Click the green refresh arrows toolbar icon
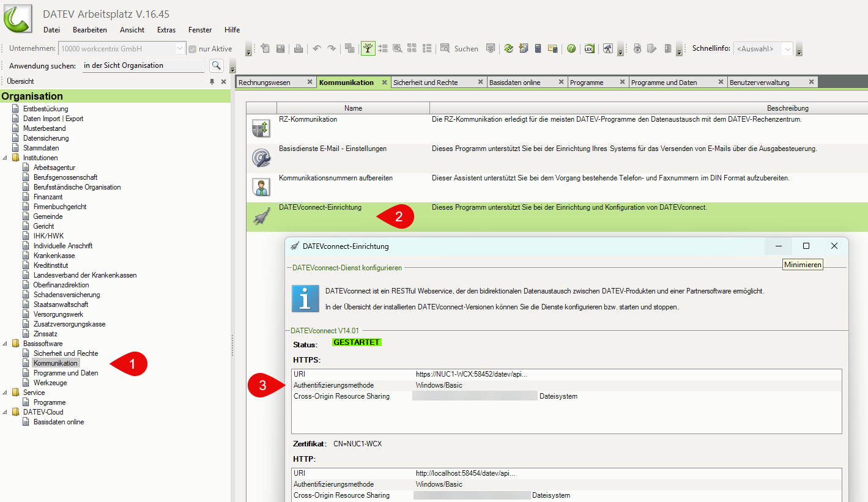This screenshot has height=502, width=868. [508, 48]
